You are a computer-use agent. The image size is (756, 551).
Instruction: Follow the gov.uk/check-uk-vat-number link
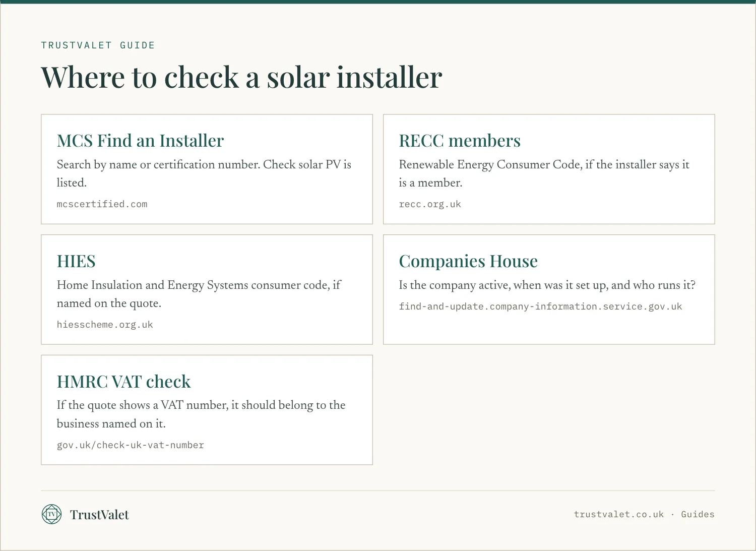(x=130, y=445)
